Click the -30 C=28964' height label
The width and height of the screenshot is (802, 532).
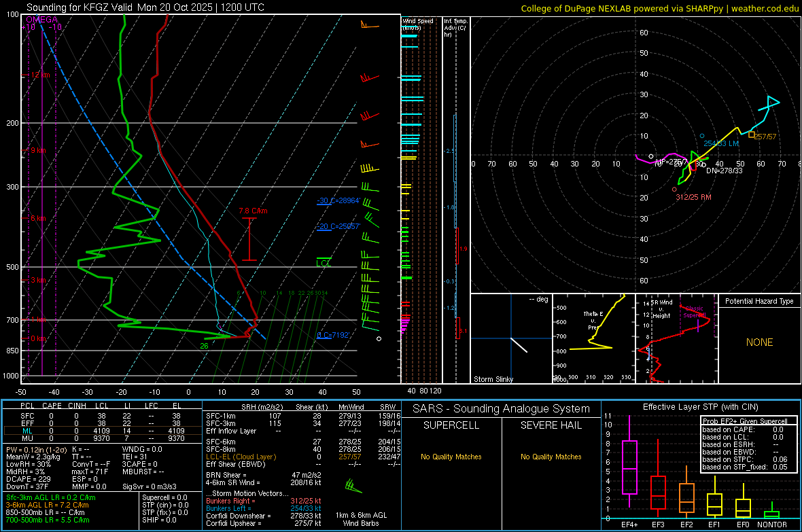coord(338,200)
